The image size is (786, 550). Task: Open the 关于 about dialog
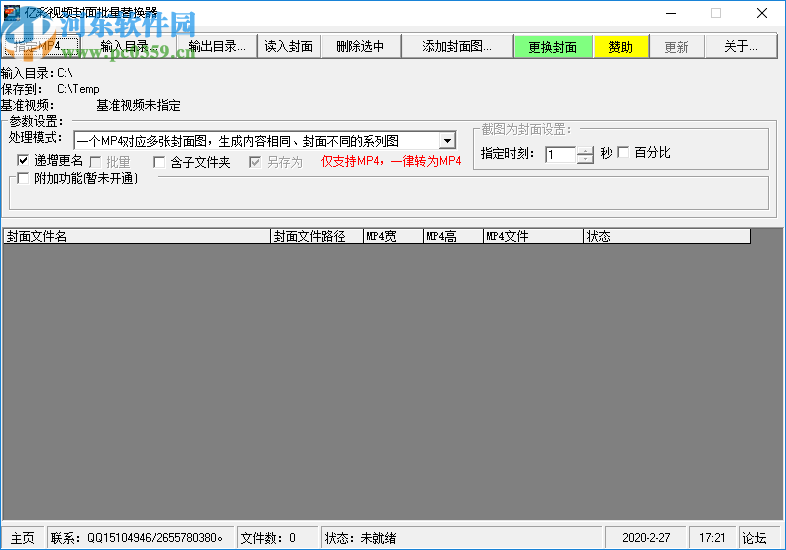pyautogui.click(x=741, y=47)
